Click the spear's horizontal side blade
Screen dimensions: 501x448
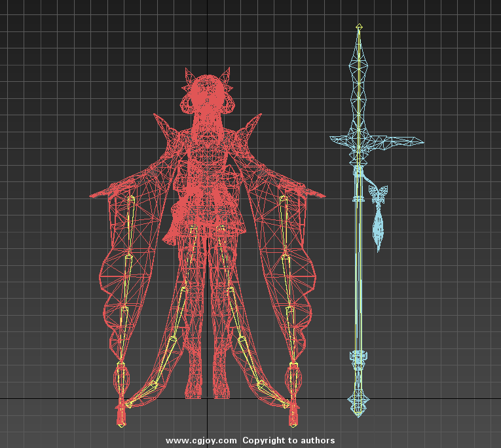coord(377,143)
